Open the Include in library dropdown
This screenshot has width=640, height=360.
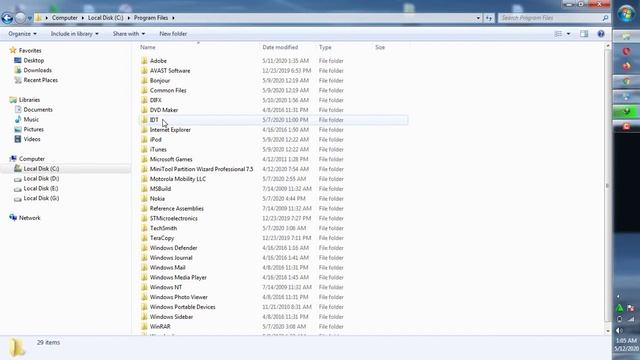(x=75, y=34)
